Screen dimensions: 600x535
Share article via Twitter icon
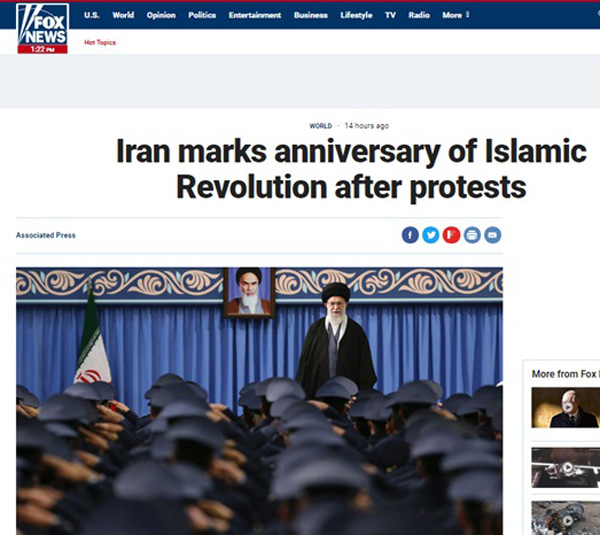[x=431, y=235]
